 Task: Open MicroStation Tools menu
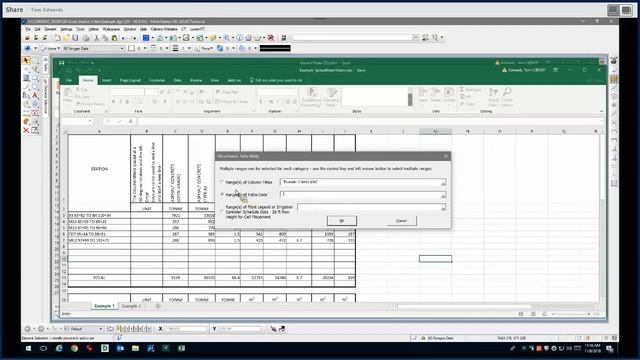[80, 29]
